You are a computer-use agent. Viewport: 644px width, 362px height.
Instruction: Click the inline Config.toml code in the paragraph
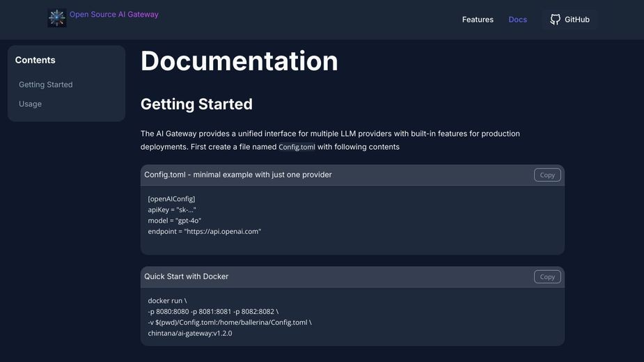tap(297, 148)
